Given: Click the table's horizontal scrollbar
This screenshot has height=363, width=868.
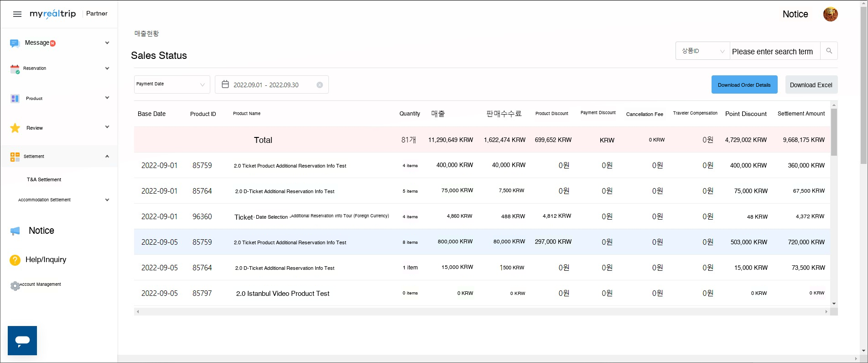Looking at the screenshot, I should 482,312.
